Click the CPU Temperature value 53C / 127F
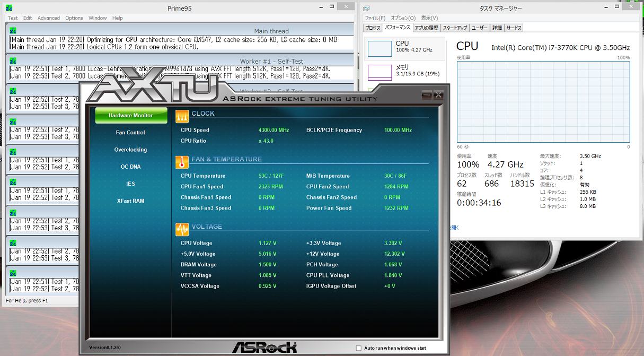Screen dimensions: 644x356 (271, 176)
